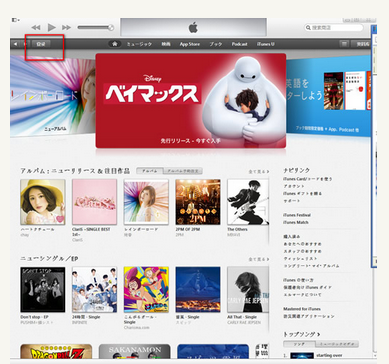
Task: Click in the store search field
Action: pyautogui.click(x=334, y=28)
